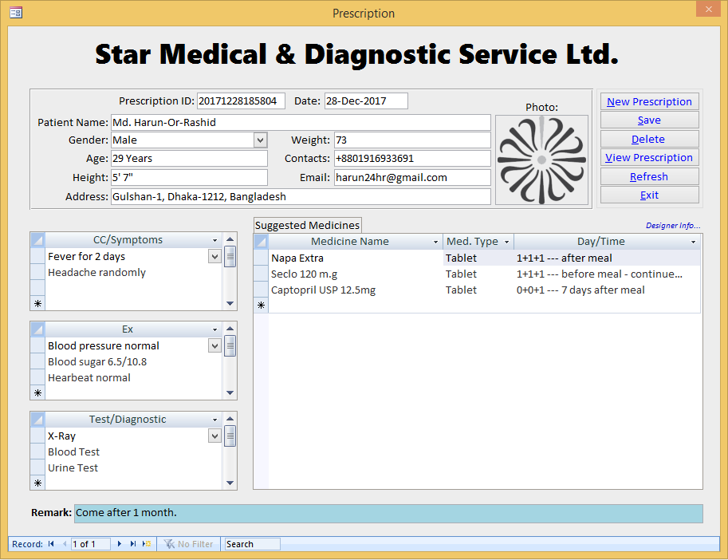728x560 pixels.
Task: Save the prescription
Action: [x=649, y=120]
